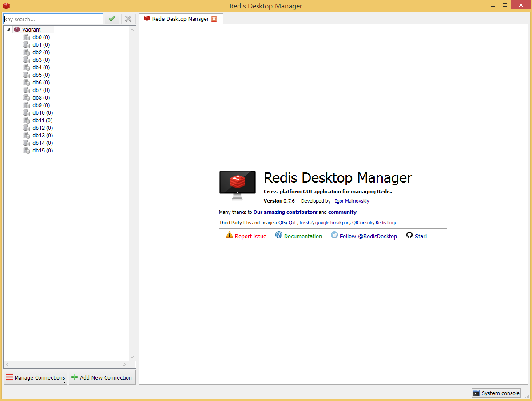
Task: Select the db0 (0) label
Action: click(41, 37)
